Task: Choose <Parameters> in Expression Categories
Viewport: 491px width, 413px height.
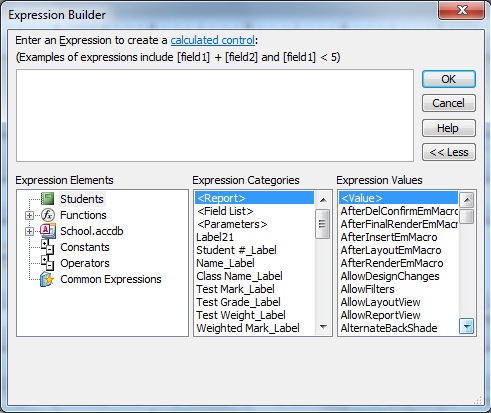Action: 232,224
